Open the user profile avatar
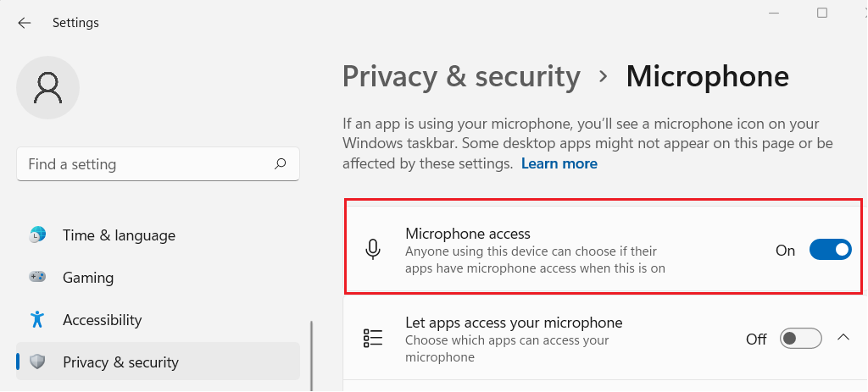 click(47, 87)
